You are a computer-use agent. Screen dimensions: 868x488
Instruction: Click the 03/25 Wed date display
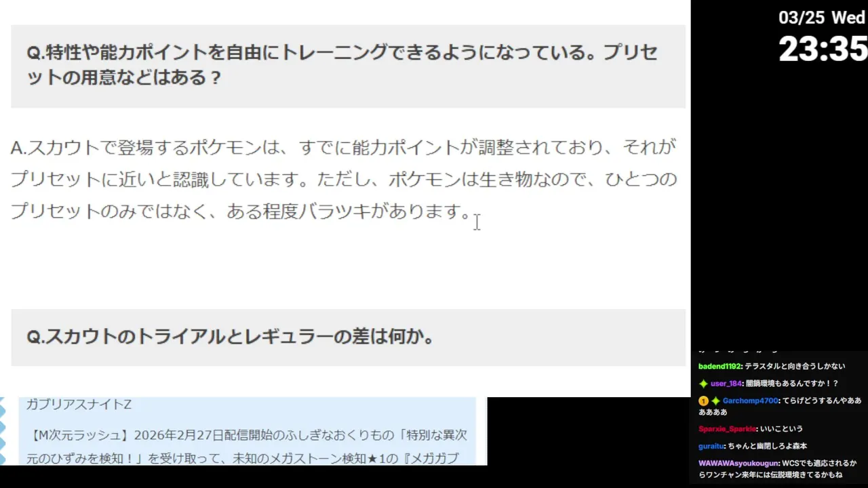pyautogui.click(x=821, y=17)
